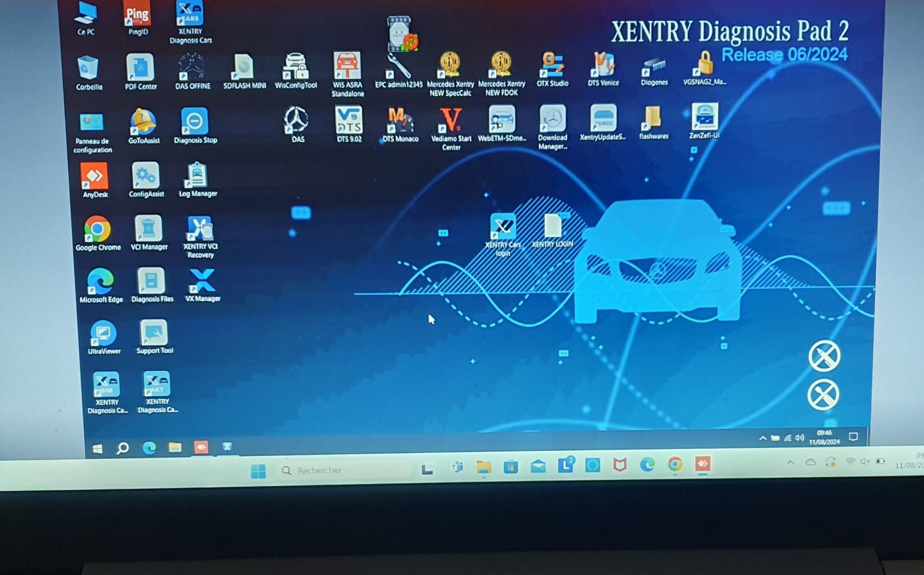Screen dimensions: 924x575
Task: Expand hidden tray icons beside the 09:46 clock
Action: tap(762, 438)
